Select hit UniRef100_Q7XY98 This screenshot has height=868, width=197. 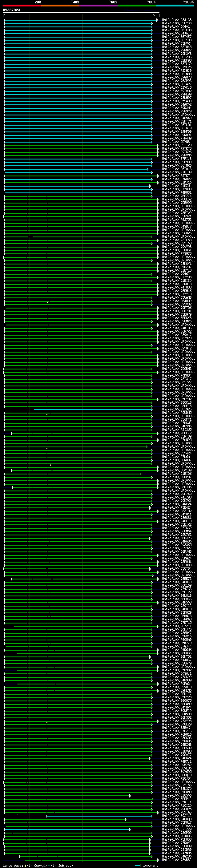[177, 721]
